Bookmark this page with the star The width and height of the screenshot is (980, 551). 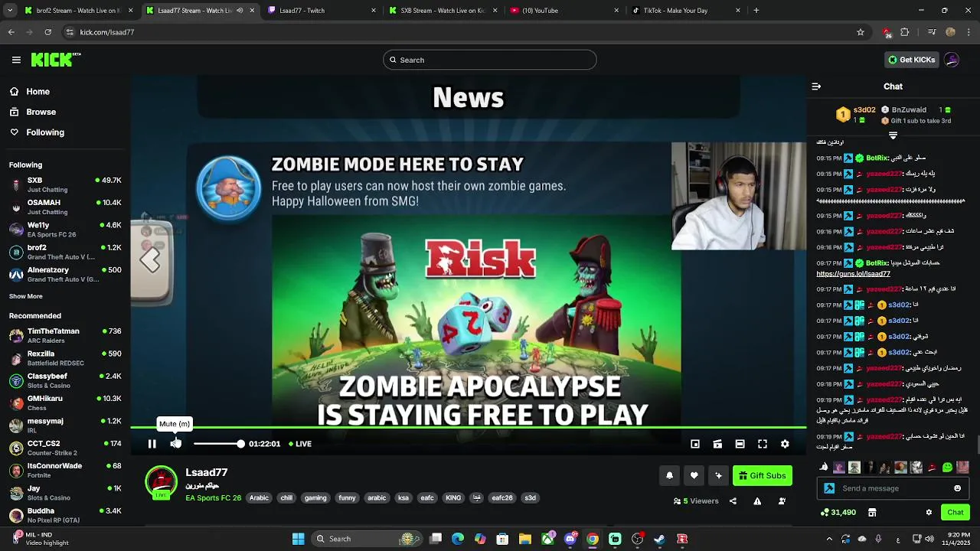(x=861, y=32)
